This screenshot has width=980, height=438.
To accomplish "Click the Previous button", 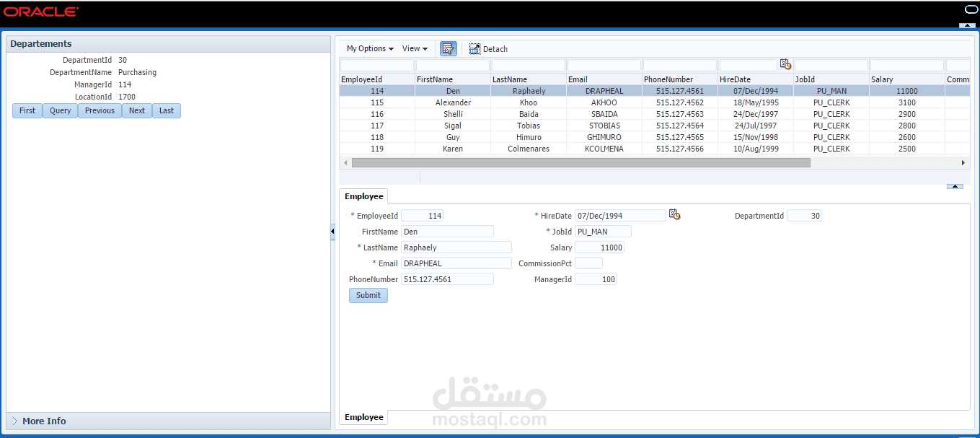I will pos(100,110).
